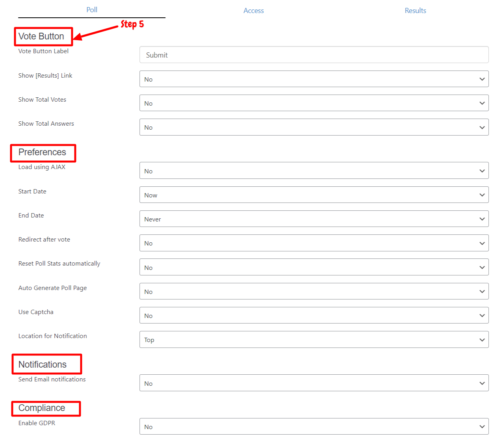Switch to the Poll tab
The width and height of the screenshot is (499, 448).
(x=92, y=10)
